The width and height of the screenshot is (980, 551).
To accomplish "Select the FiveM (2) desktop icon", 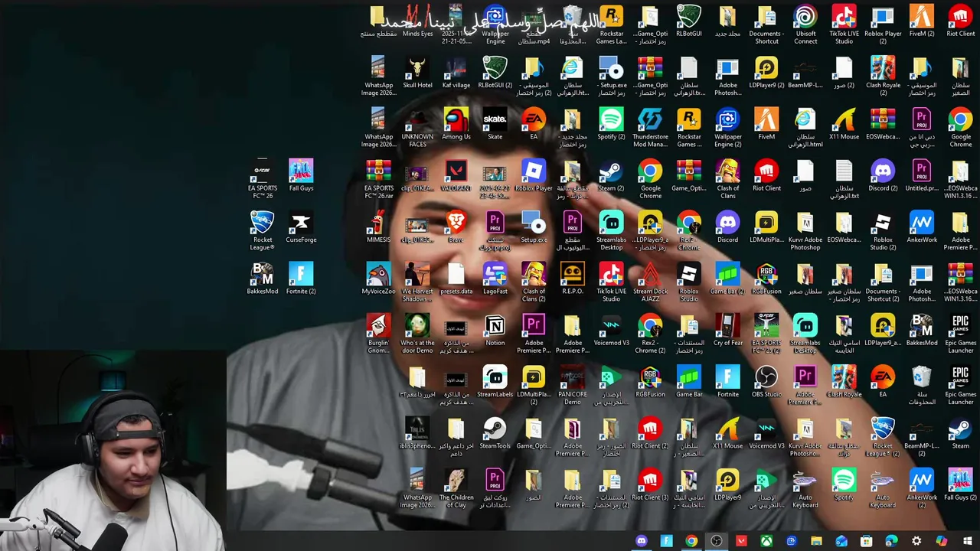I will click(922, 21).
